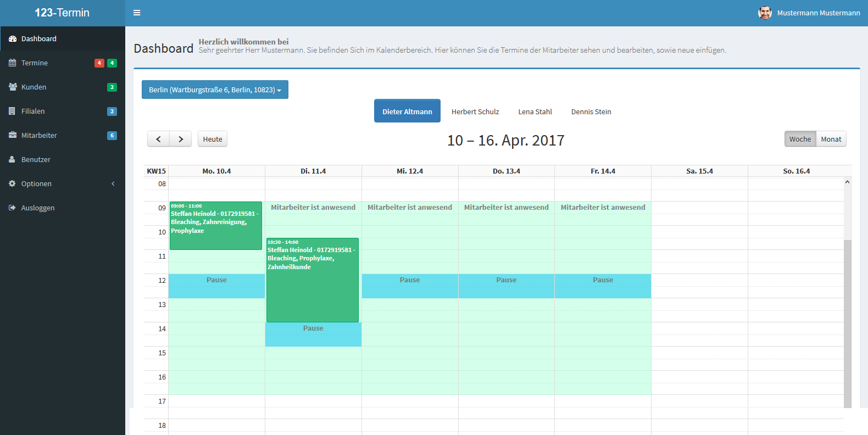This screenshot has height=435, width=868.
Task: Click the Kunden group icon in sidebar
Action: click(x=13, y=87)
